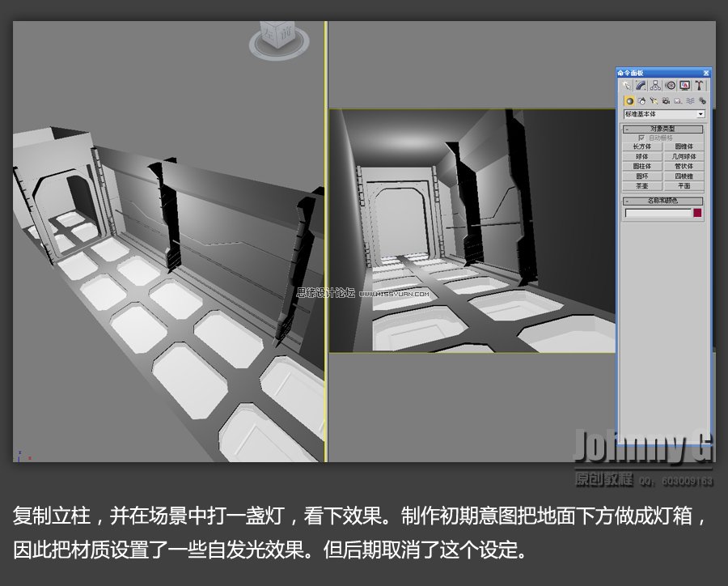Viewport: 728px width, 586px height.
Task: Select the Cameras category icon
Action: 666,100
